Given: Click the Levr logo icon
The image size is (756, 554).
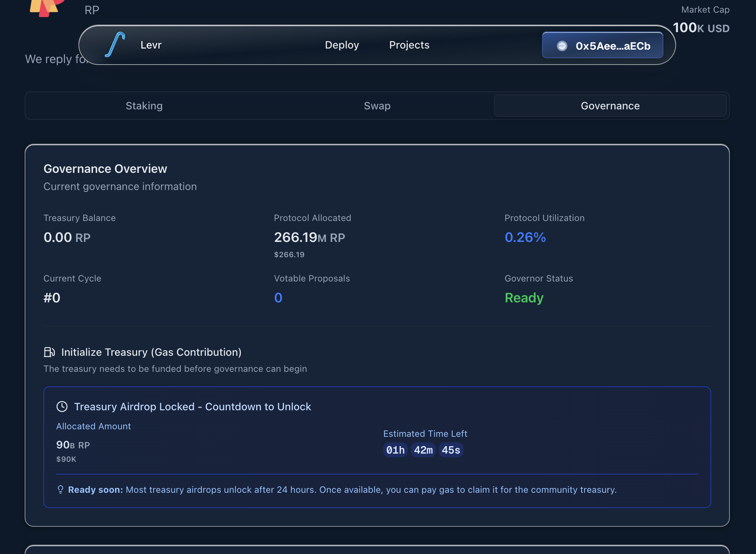Looking at the screenshot, I should pos(115,45).
